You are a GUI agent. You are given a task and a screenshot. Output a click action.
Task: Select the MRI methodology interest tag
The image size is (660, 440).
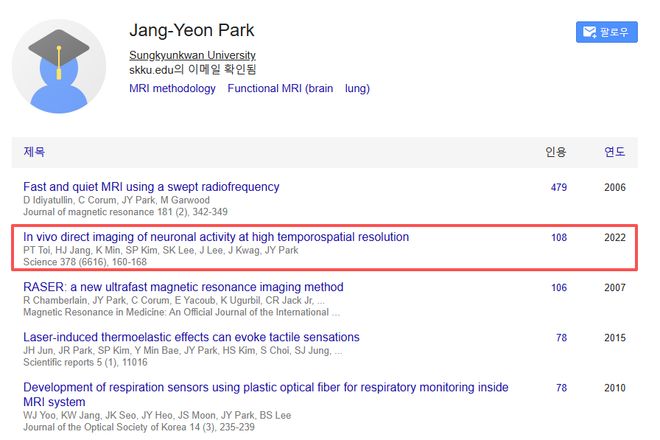(172, 88)
